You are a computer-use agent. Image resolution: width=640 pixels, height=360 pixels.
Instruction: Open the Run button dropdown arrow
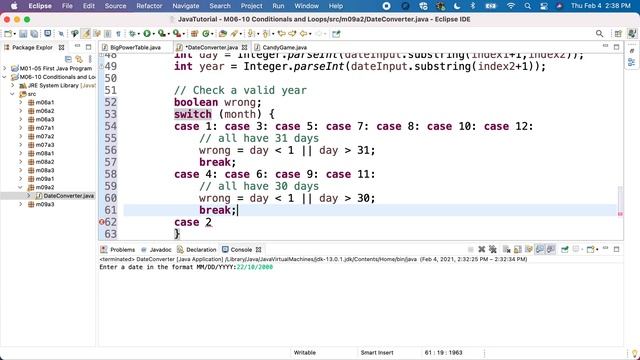[153, 34]
